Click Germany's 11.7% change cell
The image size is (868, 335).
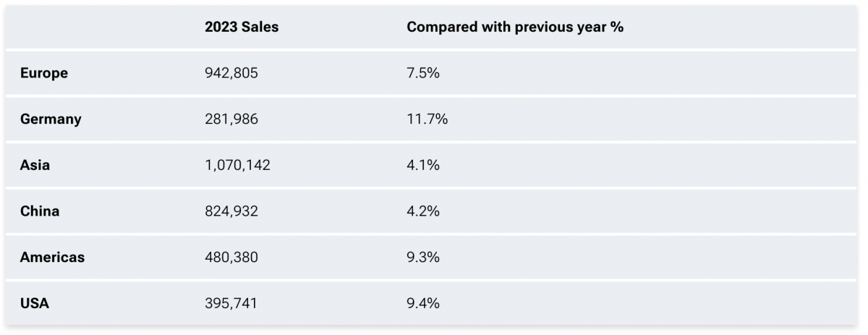point(427,119)
